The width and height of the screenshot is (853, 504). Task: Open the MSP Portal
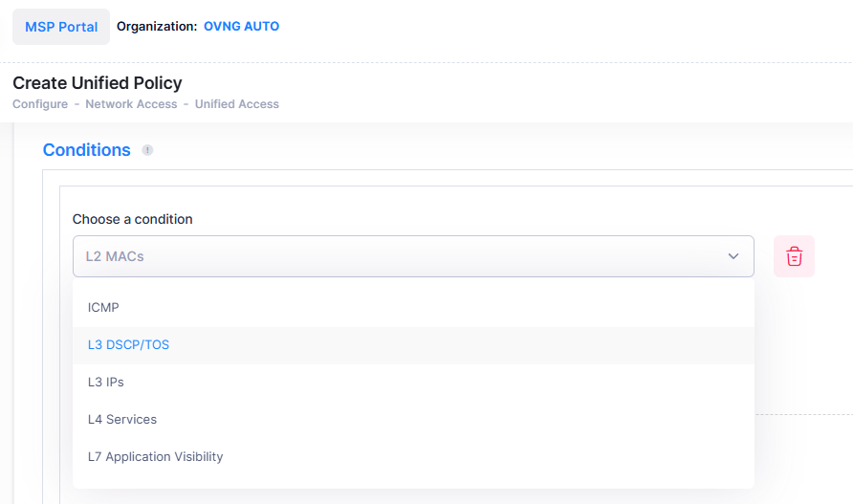61,27
